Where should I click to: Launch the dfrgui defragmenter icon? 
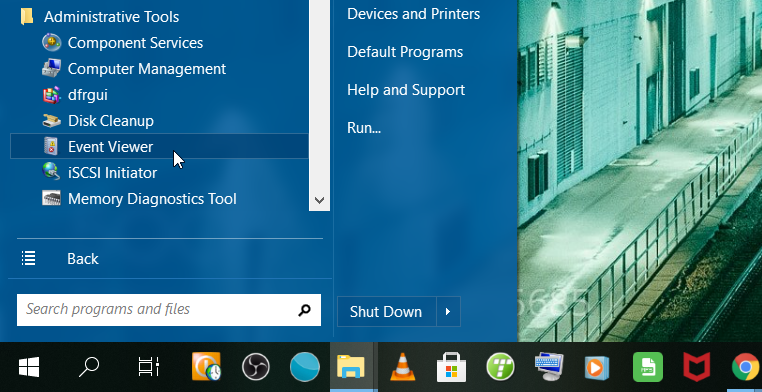[x=52, y=95]
